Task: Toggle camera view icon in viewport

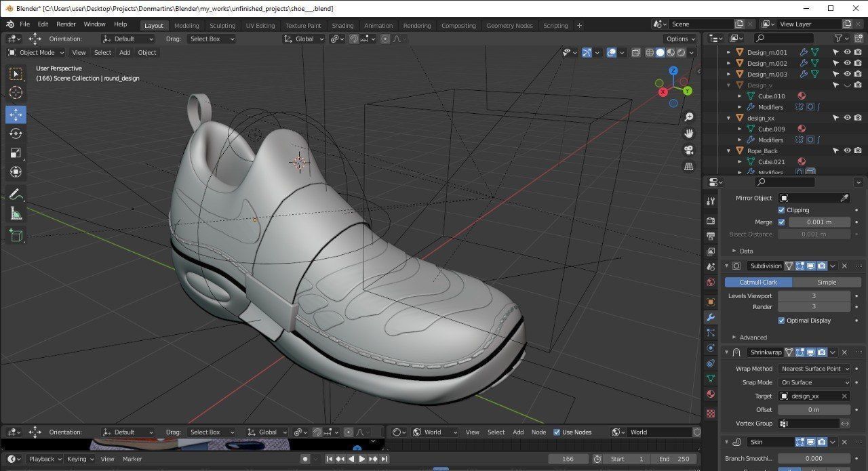Action: tap(689, 150)
